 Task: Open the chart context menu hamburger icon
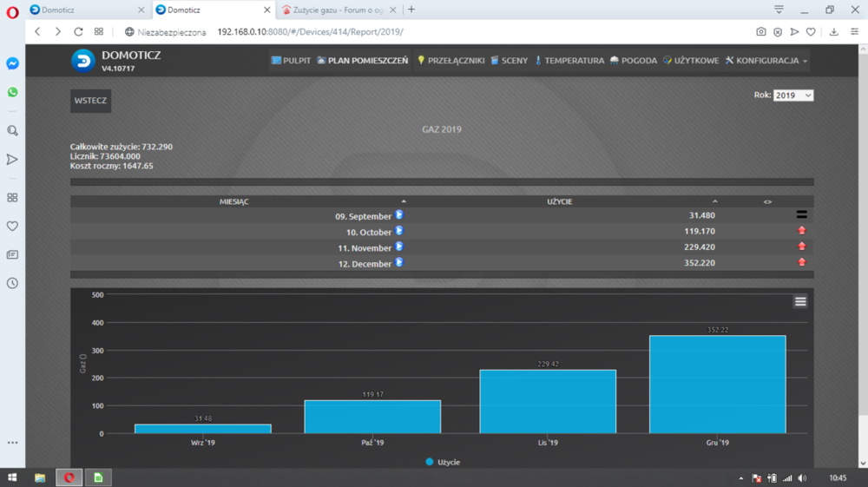click(x=800, y=301)
